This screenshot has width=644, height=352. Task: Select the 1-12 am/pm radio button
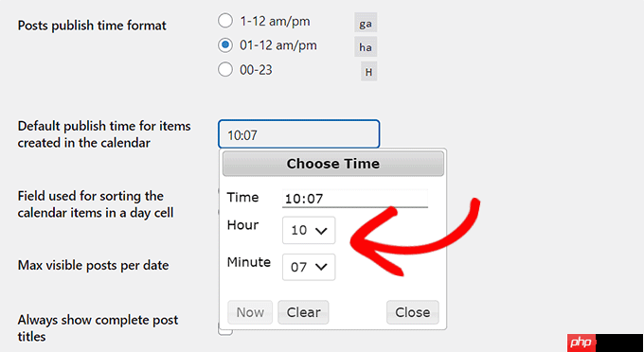[x=225, y=21]
